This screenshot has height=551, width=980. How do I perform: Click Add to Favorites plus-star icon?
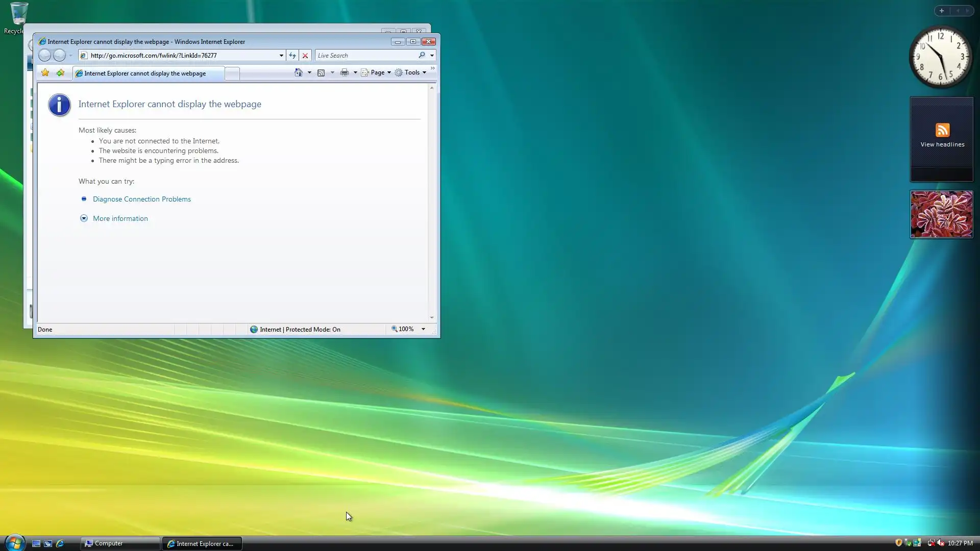pos(60,72)
